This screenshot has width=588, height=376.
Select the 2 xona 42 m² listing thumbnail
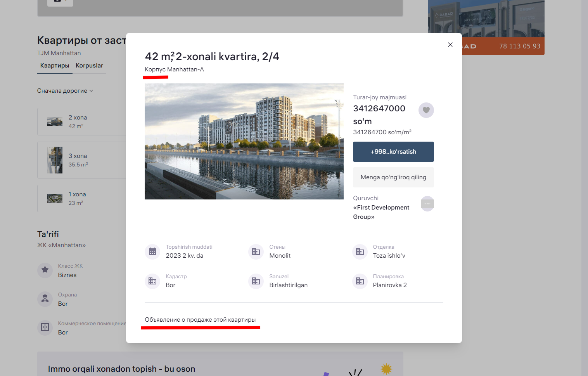55,122
